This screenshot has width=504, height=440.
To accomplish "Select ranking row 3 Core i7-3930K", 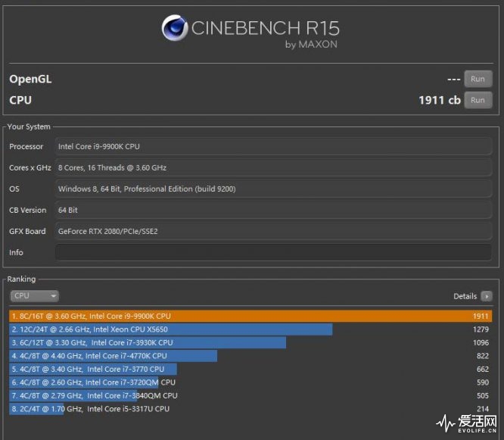I will [250, 342].
